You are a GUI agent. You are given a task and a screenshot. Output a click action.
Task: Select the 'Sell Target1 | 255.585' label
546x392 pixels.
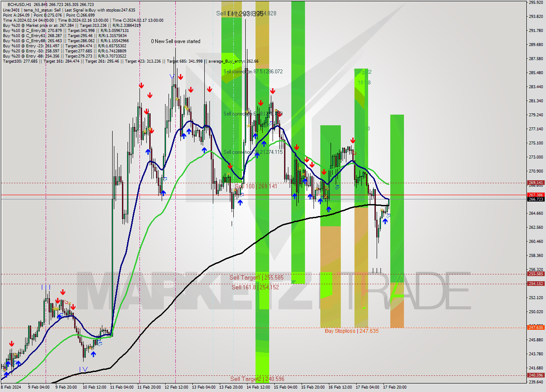(x=256, y=277)
